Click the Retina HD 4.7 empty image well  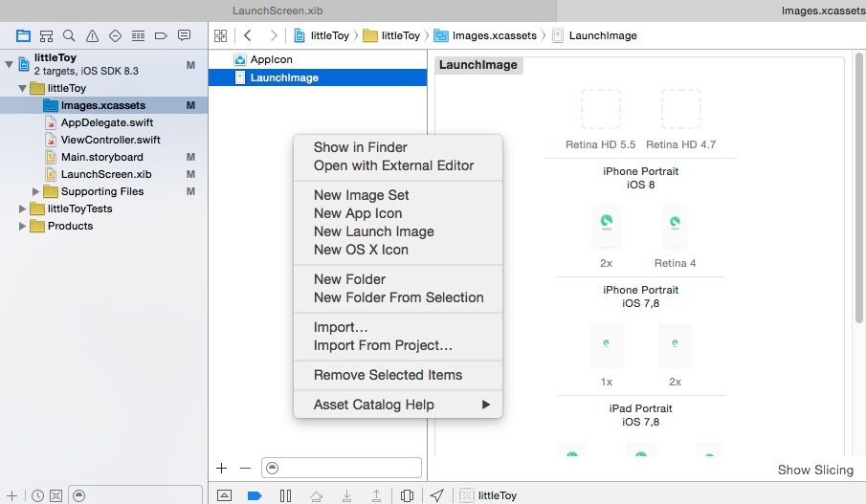pyautogui.click(x=681, y=109)
